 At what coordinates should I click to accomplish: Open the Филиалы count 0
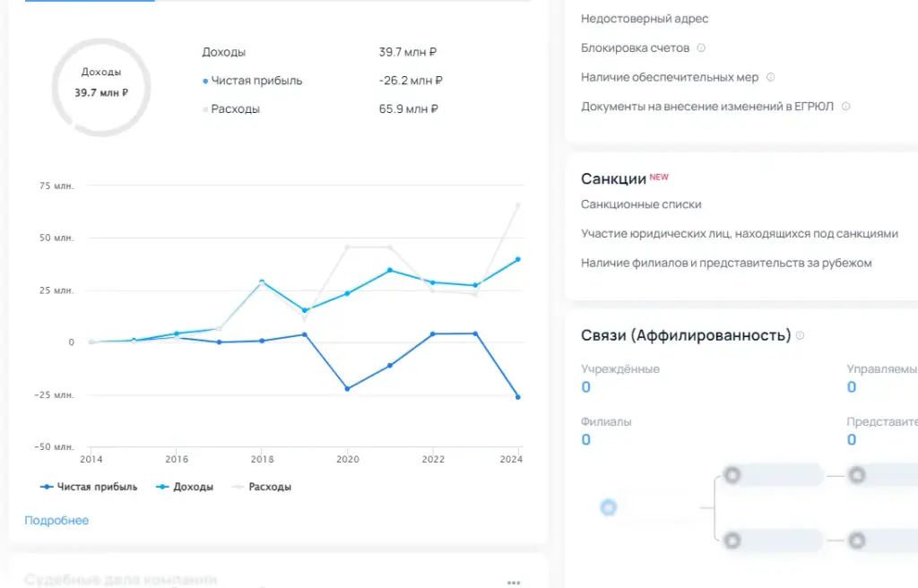tap(586, 440)
